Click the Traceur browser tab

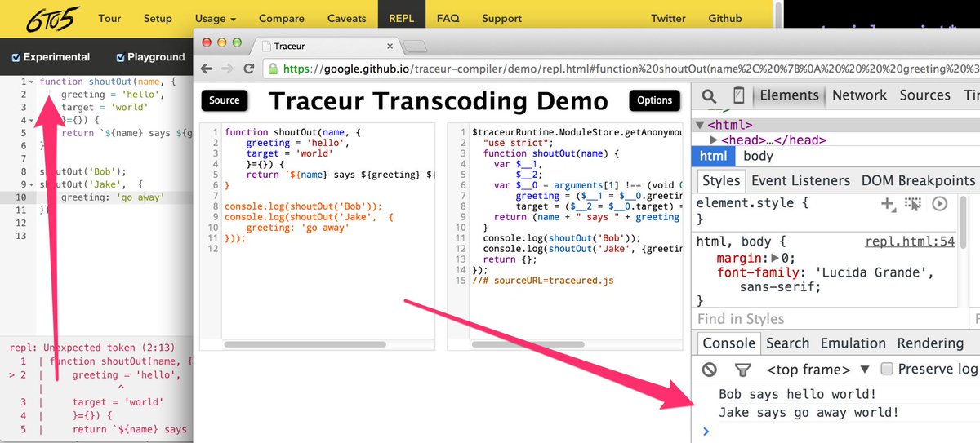[x=327, y=46]
